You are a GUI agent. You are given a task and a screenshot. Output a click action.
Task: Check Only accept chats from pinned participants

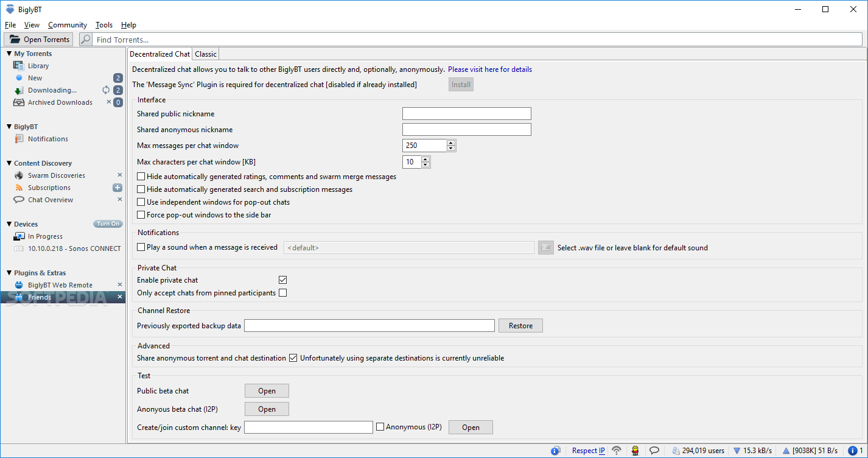(282, 293)
